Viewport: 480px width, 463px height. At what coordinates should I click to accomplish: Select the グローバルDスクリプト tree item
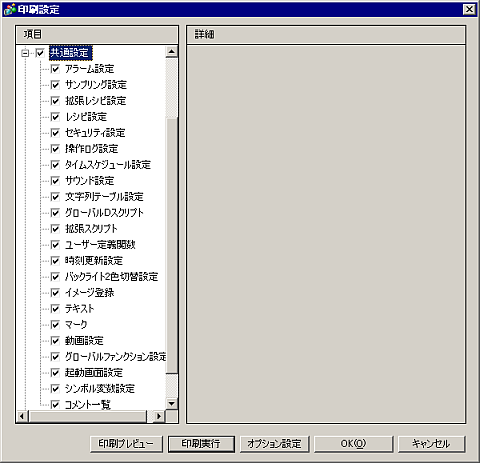tap(104, 213)
